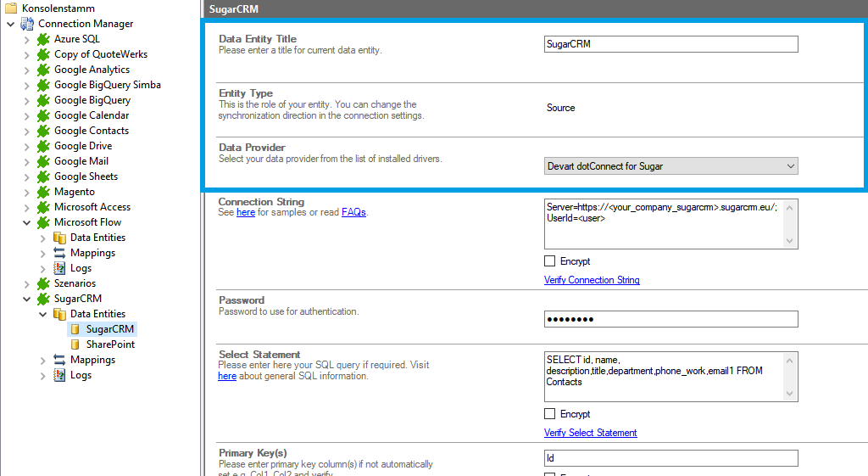Viewport: 868px width, 476px height.
Task: Click the Google Analytics connection icon
Action: (43, 70)
